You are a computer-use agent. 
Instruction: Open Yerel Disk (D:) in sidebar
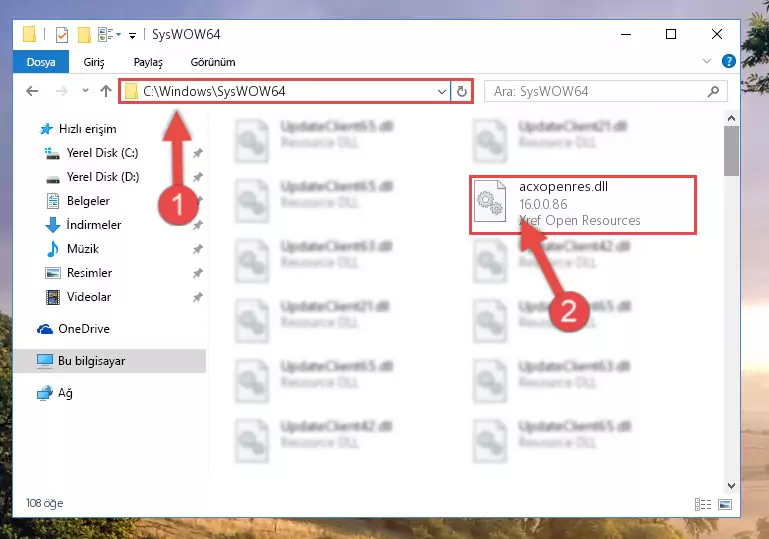click(x=103, y=177)
